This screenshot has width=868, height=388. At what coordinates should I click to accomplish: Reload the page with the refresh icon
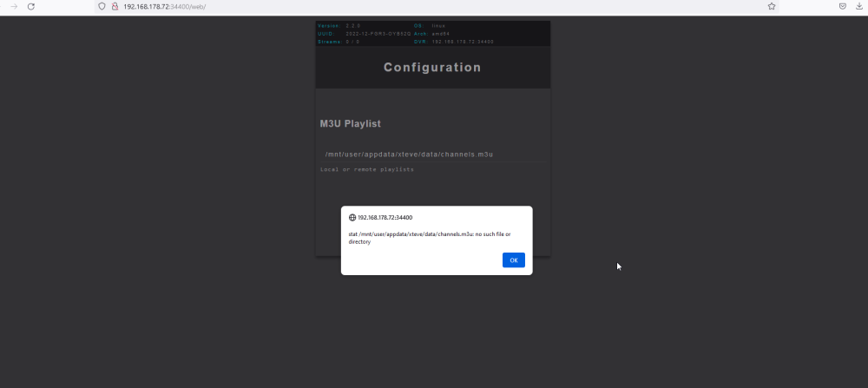click(31, 7)
